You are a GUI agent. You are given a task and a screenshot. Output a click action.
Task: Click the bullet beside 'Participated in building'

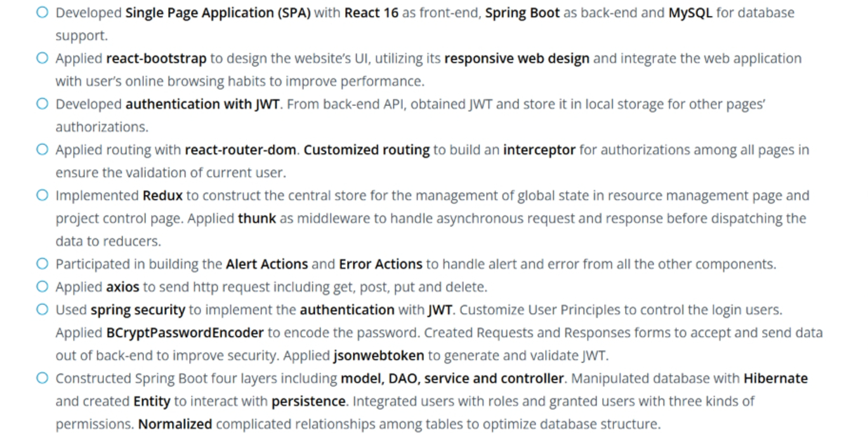tap(42, 263)
